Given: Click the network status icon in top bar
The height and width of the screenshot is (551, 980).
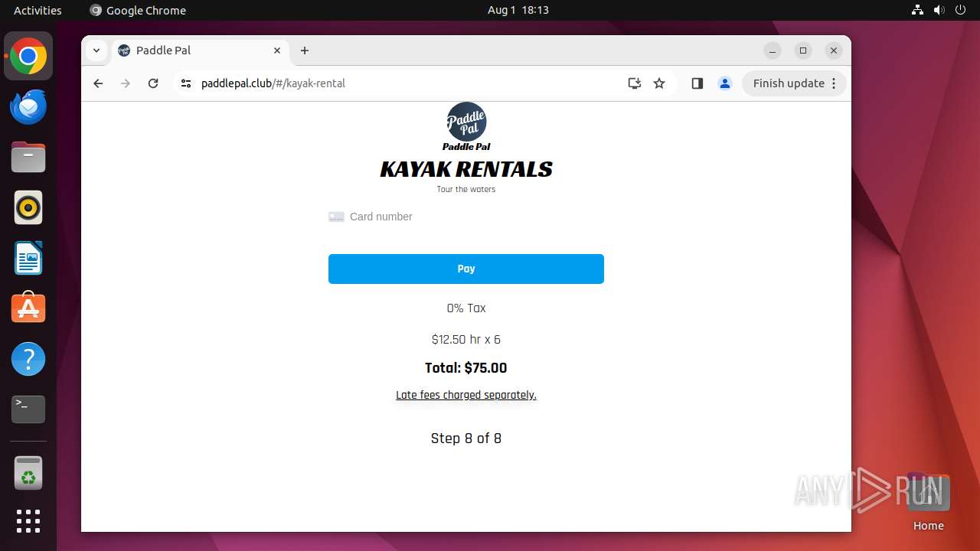Looking at the screenshot, I should coord(918,10).
